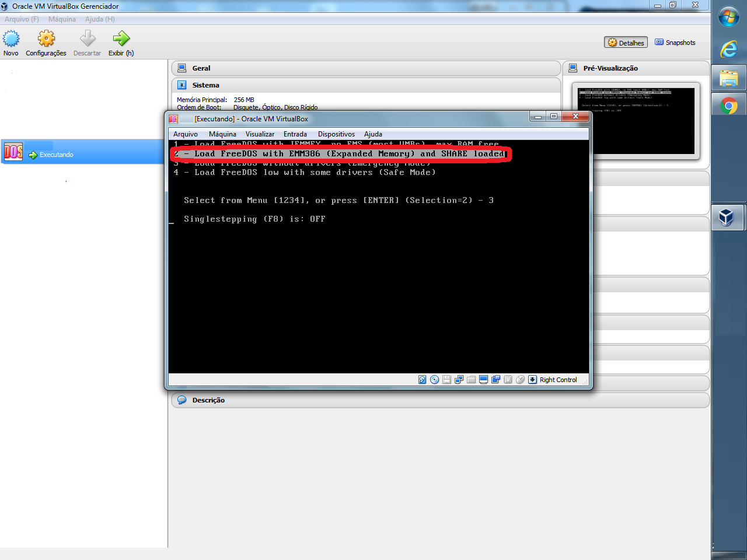Viewport: 747px width, 560px height.
Task: Click the Descartar discard arrow icon
Action: [88, 38]
